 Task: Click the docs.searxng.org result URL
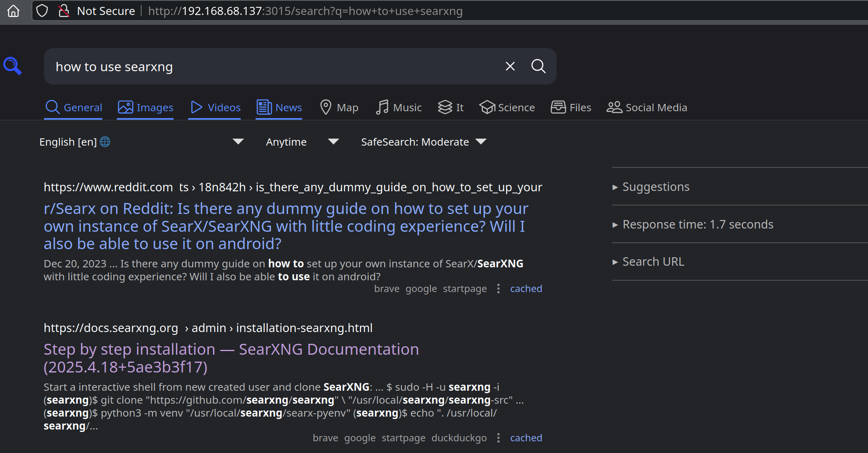[x=208, y=328]
